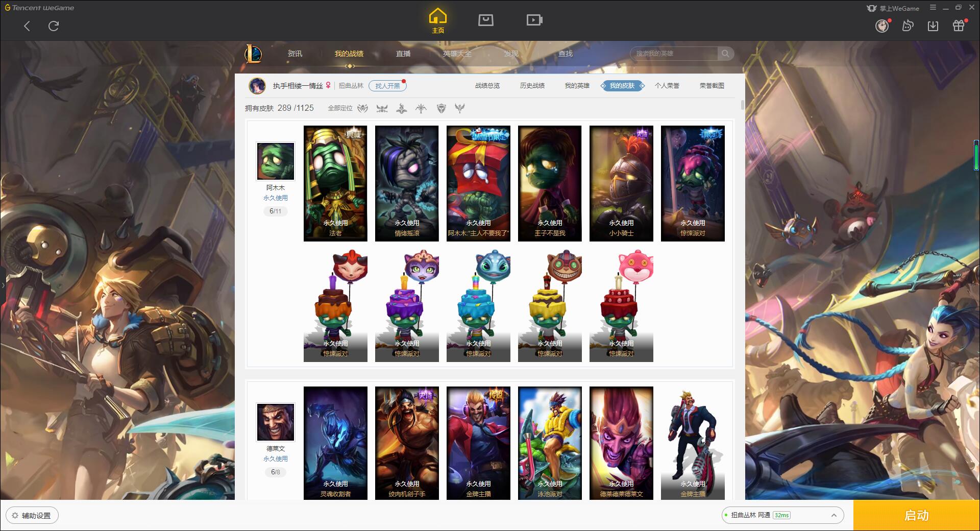Open the store bag icon
The image size is (980, 531).
pos(486,20)
